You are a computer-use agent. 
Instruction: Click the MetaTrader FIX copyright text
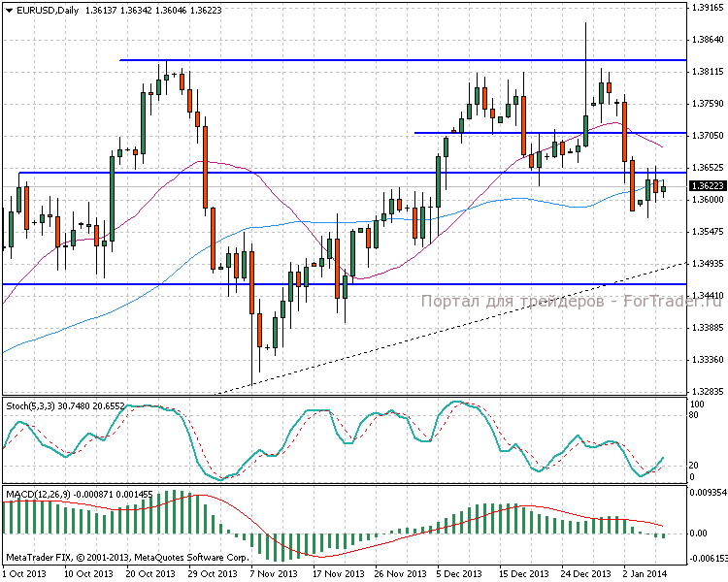coord(128,558)
